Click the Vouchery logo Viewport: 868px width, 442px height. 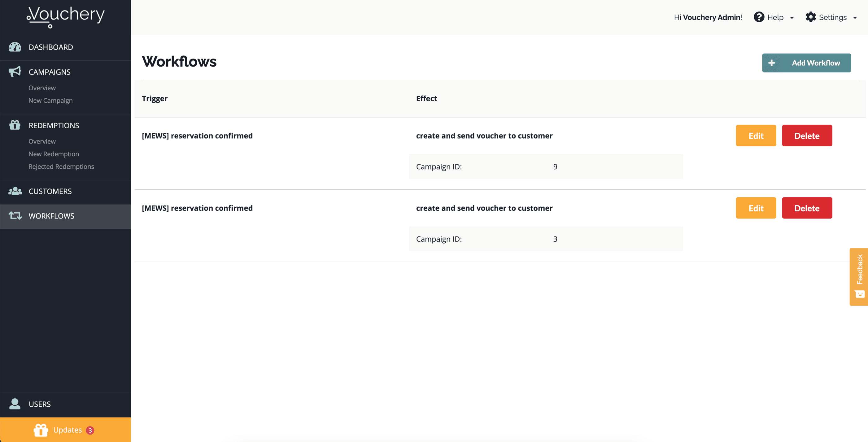(x=66, y=16)
